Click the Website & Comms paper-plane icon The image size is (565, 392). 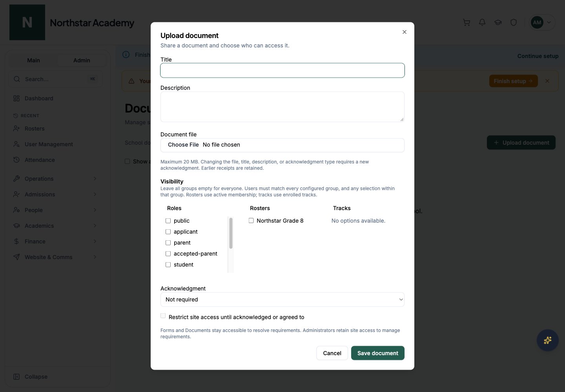coord(16,257)
